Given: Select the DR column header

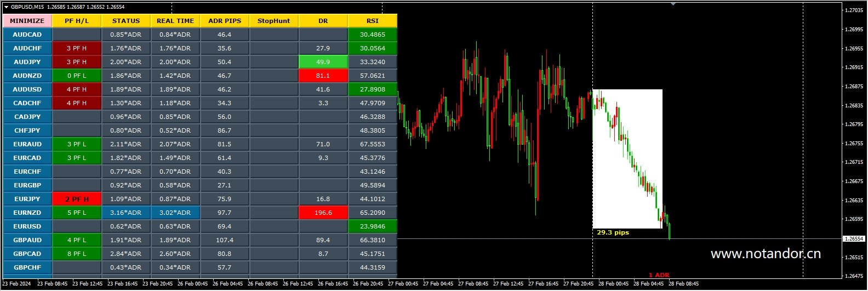Looking at the screenshot, I should [323, 21].
